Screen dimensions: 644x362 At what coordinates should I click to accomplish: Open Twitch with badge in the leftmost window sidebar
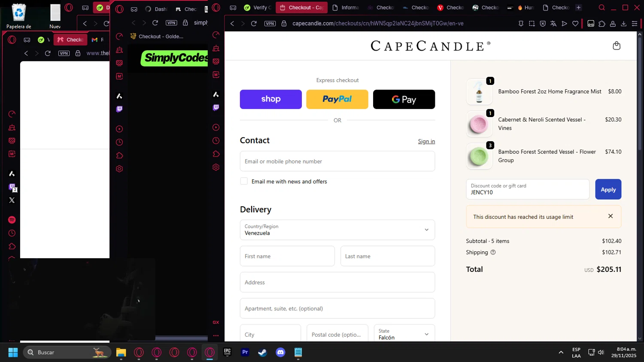[x=13, y=187]
